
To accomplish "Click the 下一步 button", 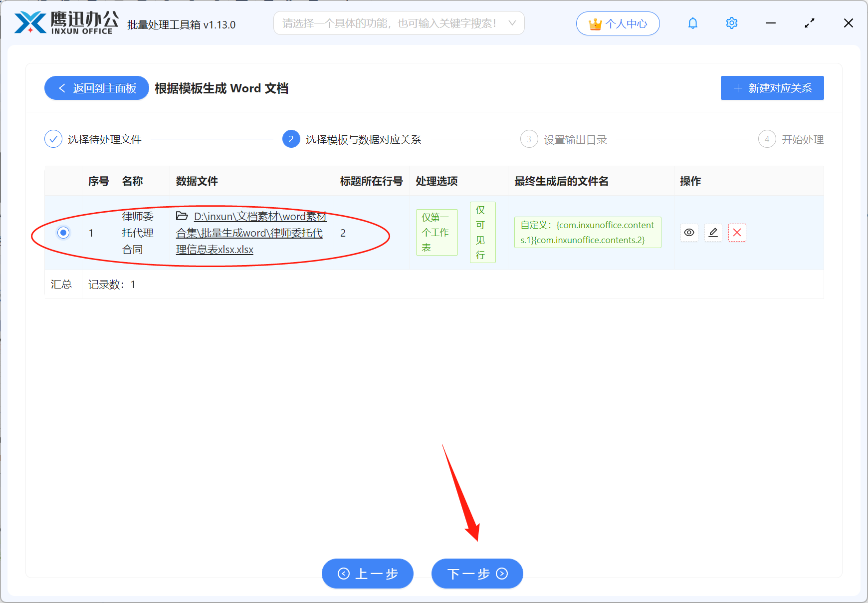I will click(x=476, y=574).
